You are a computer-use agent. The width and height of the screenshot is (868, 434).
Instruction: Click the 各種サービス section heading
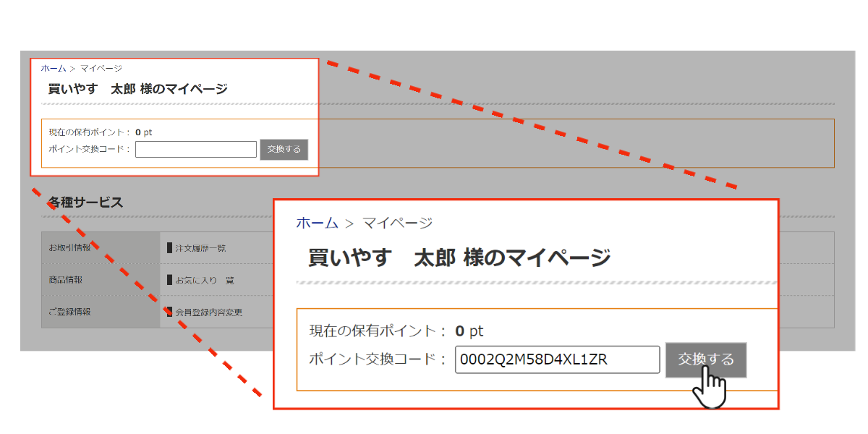pos(85,203)
